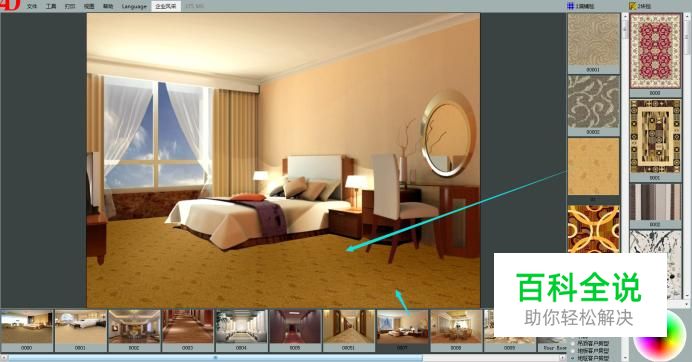Image resolution: width=692 pixels, height=362 pixels.
Task: Open the 文件 menu
Action: click(x=32, y=6)
